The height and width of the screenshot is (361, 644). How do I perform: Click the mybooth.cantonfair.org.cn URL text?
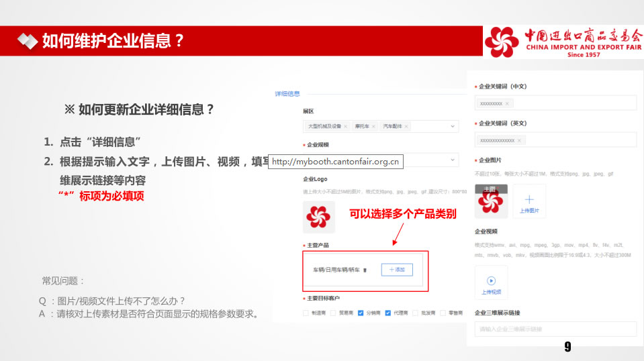[x=336, y=162]
